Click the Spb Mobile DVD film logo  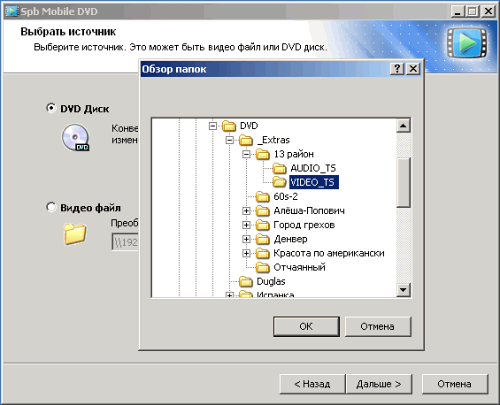(x=467, y=43)
